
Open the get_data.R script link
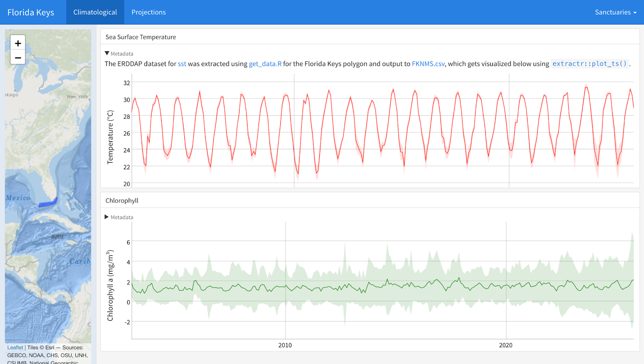265,64
